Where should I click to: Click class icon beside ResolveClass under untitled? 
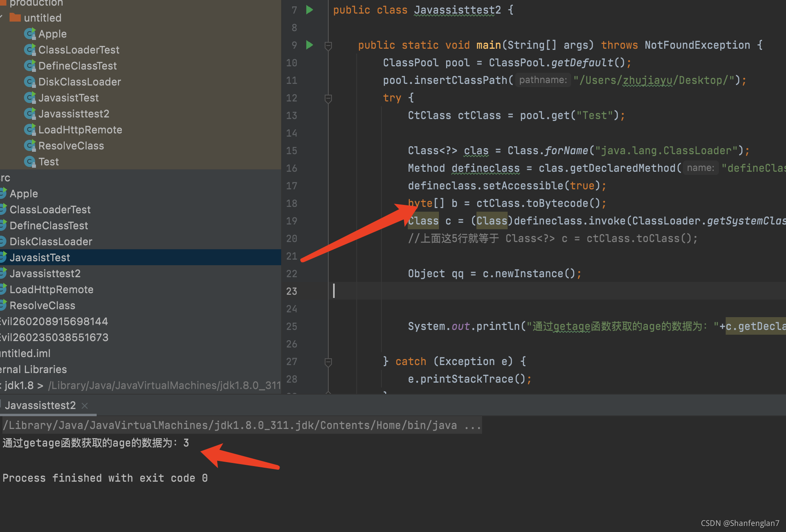30,146
